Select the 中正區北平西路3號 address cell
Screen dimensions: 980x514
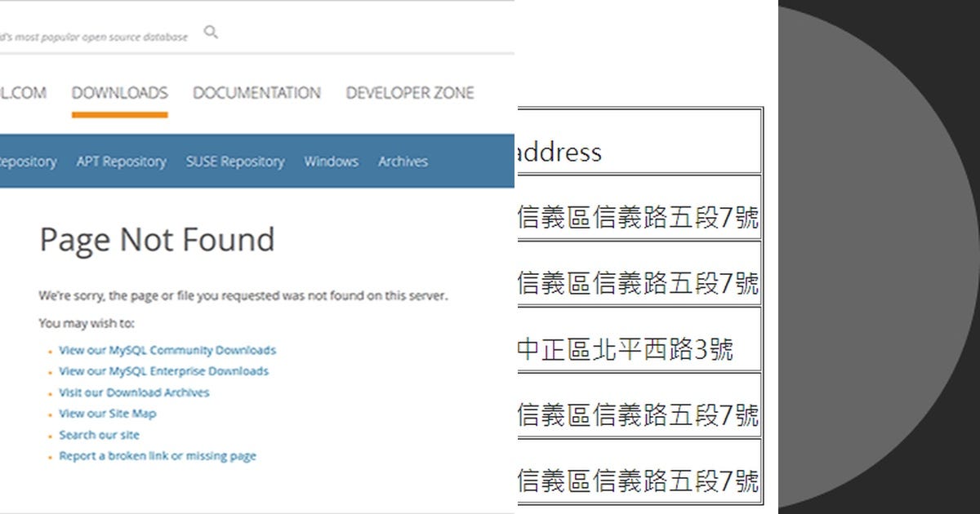639,348
